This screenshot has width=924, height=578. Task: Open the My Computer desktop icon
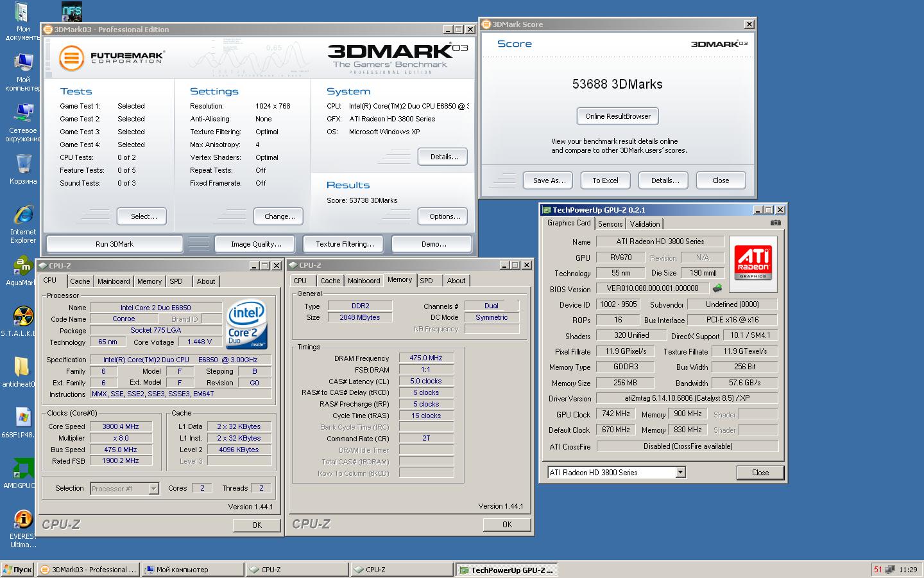point(23,71)
